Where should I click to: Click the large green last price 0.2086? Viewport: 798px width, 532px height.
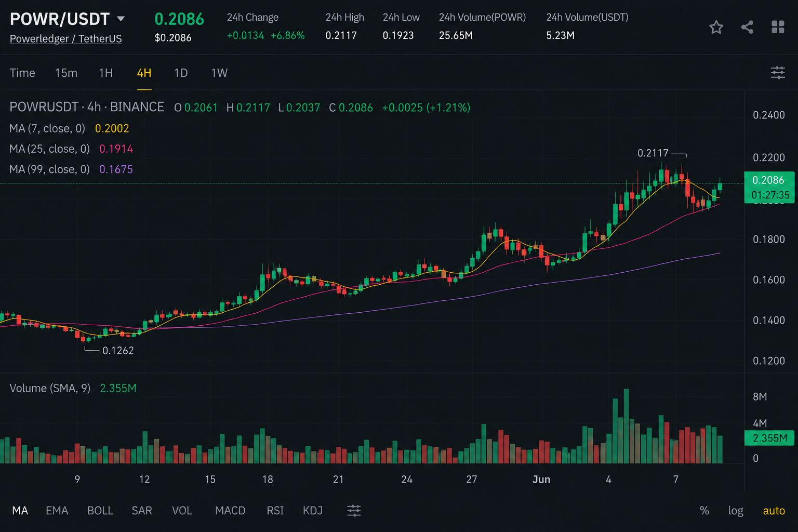[x=179, y=19]
